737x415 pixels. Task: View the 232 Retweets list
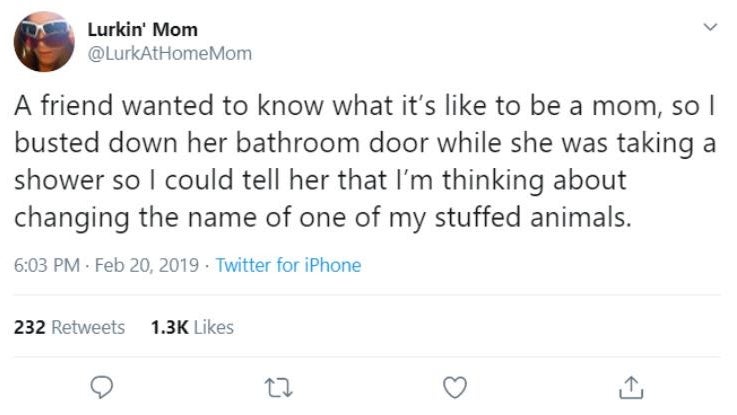pos(69,327)
